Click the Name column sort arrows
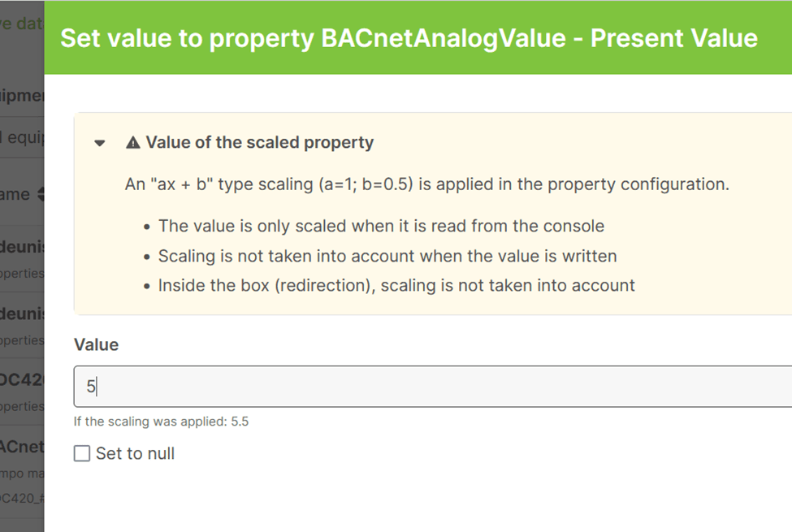792x532 pixels. 40,195
